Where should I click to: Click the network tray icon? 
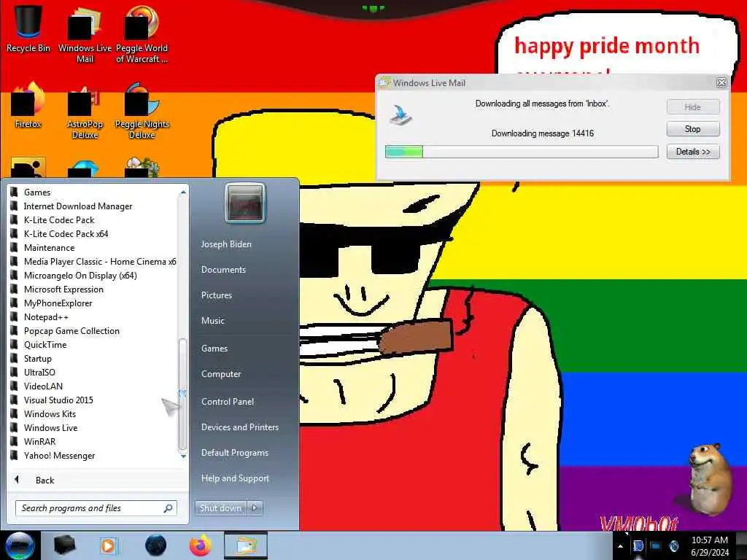(656, 546)
